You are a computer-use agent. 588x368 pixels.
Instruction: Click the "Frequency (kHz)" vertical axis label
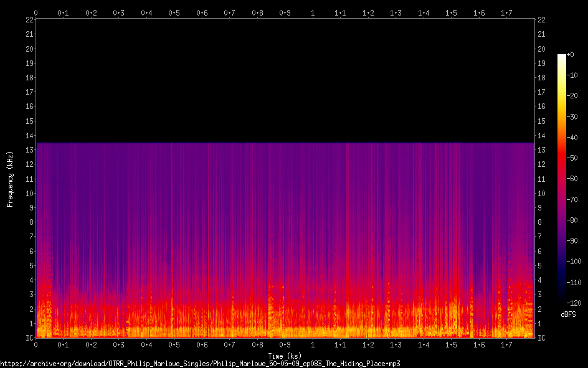9,179
